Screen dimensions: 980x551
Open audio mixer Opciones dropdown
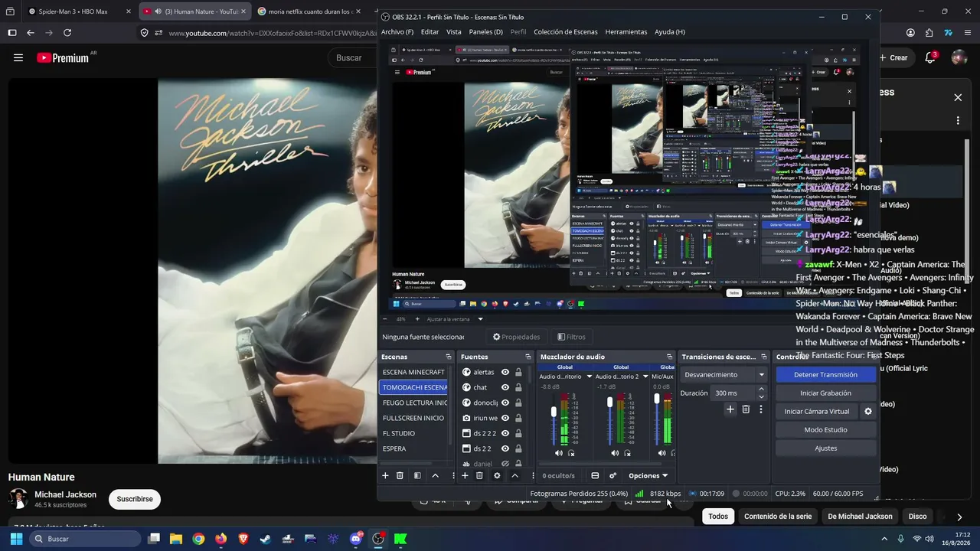648,475
